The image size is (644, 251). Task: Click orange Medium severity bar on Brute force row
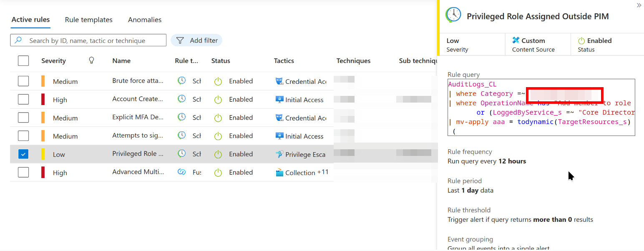pyautogui.click(x=43, y=81)
